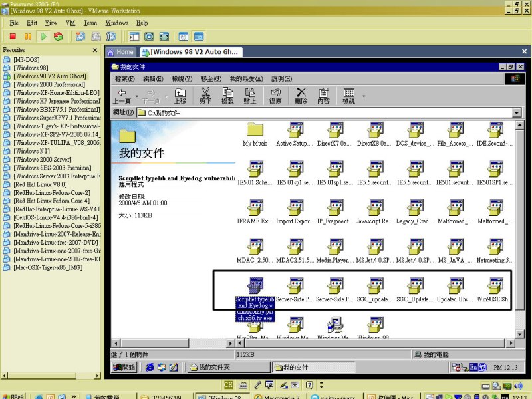The image size is (532, 399).
Task: Click the Views (檢視) toolbar icon
Action: coord(348,96)
